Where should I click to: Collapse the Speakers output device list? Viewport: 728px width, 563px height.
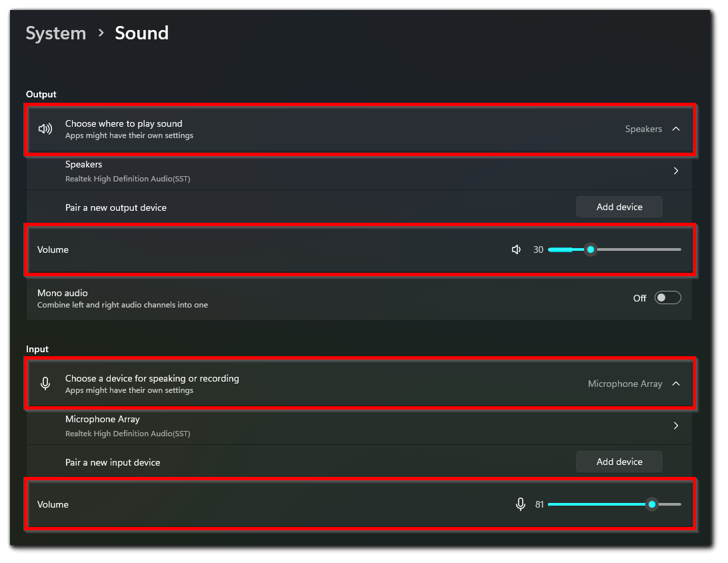coord(676,129)
